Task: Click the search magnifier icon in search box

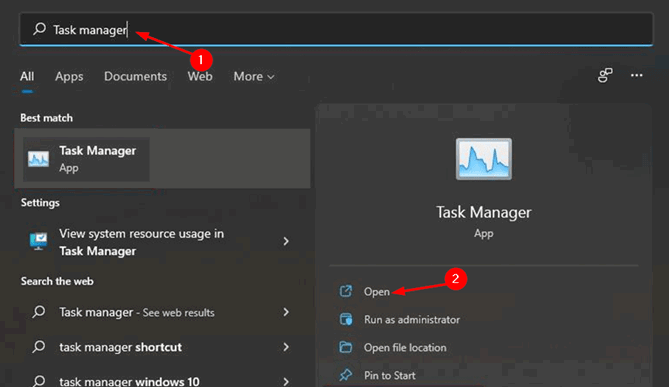Action: (40, 29)
